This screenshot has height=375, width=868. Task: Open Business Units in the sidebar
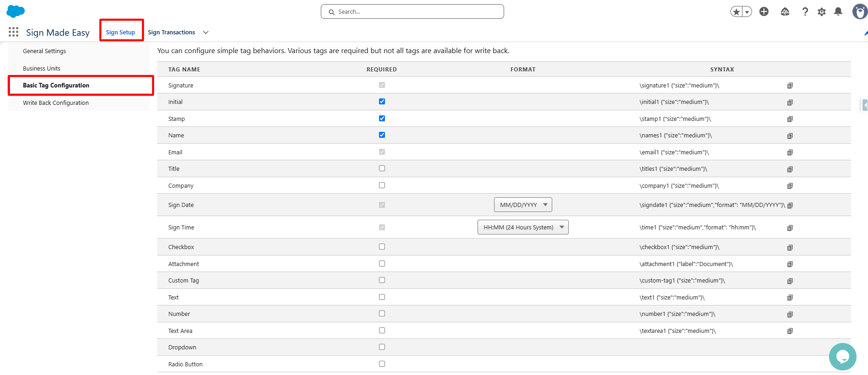coord(42,69)
